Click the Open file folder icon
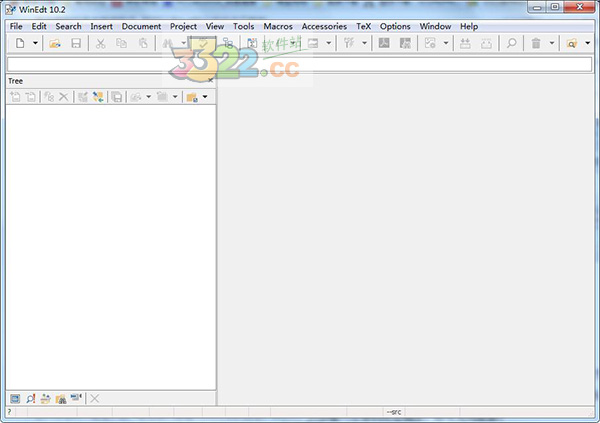600x423 pixels. 55,43
